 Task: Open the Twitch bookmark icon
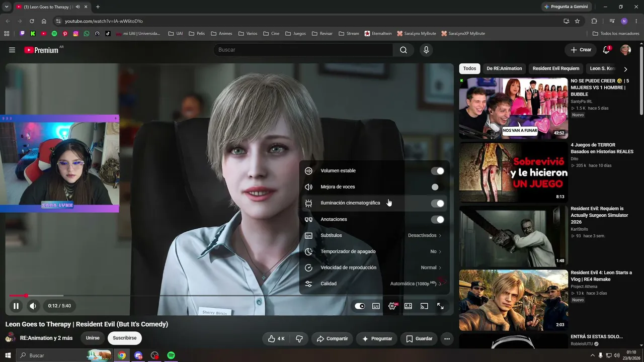[22, 34]
